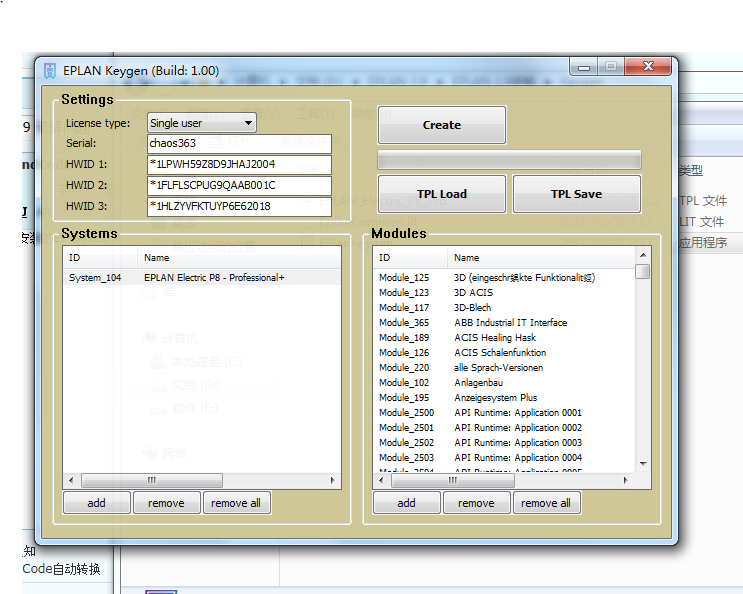The height and width of the screenshot is (594, 743).
Task: Choose Module_2500 API Runtime: Application 0001
Action: tap(510, 413)
